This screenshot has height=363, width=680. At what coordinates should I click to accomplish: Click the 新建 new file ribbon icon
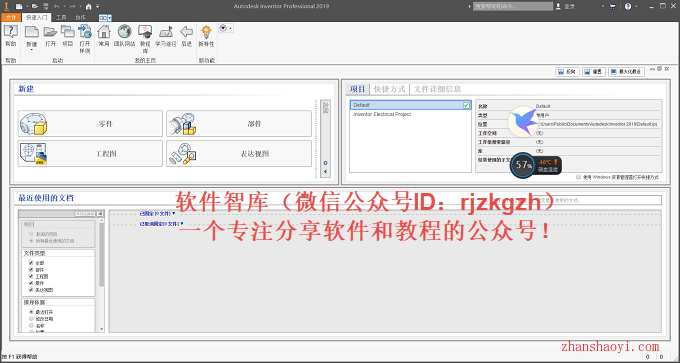[x=32, y=32]
